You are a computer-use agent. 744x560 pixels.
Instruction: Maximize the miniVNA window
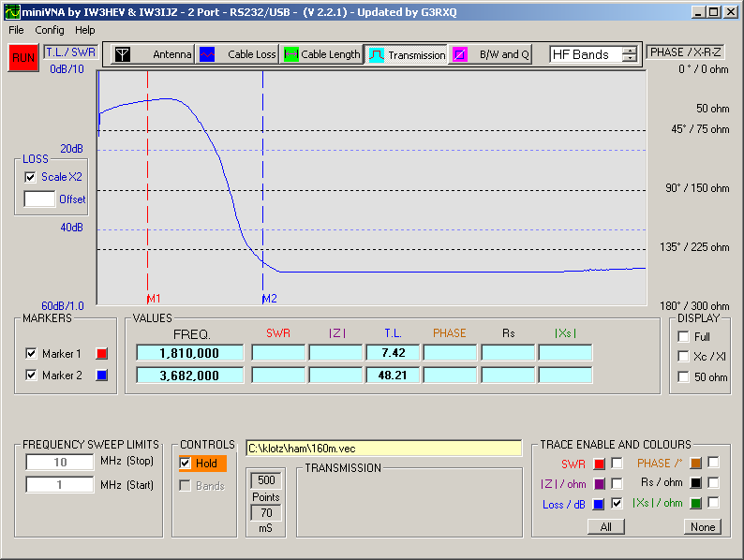[x=714, y=12]
